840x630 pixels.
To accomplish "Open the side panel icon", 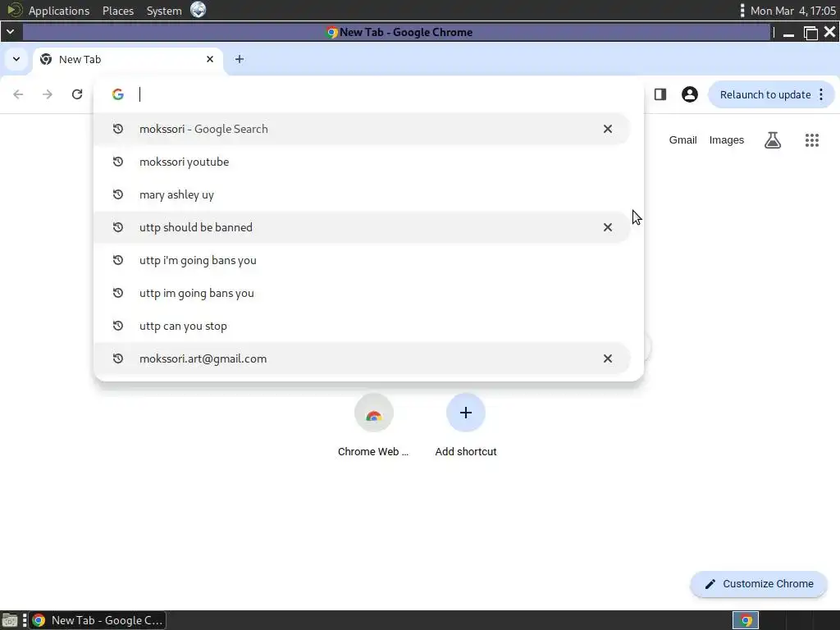I will pyautogui.click(x=660, y=94).
